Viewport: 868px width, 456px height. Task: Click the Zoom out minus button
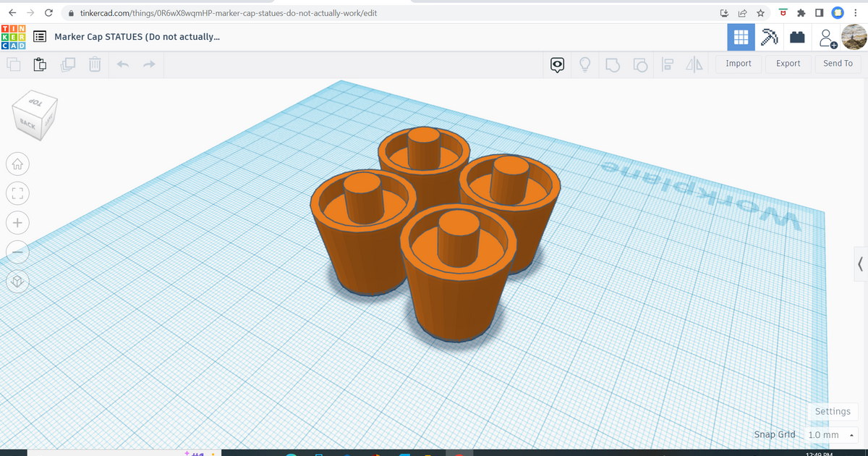(x=18, y=251)
